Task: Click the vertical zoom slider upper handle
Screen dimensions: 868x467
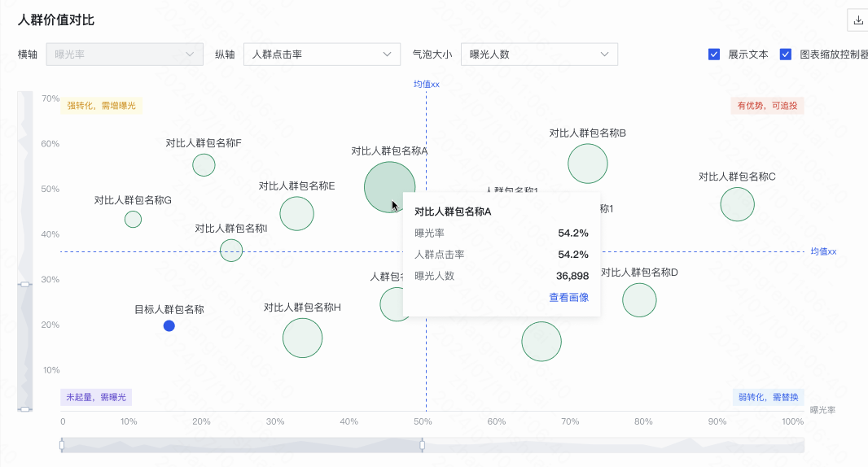Action: (x=25, y=284)
